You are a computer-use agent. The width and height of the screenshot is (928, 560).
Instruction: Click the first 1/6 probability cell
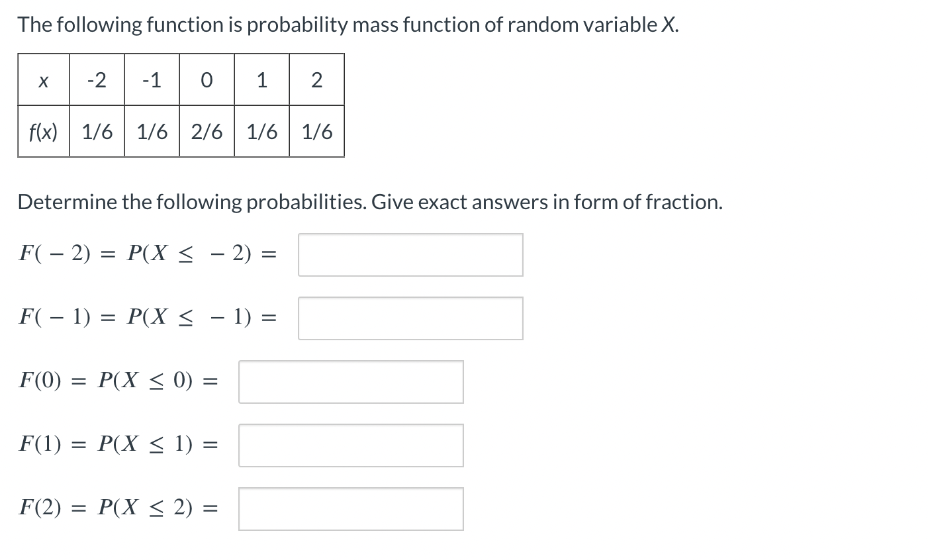point(97,131)
